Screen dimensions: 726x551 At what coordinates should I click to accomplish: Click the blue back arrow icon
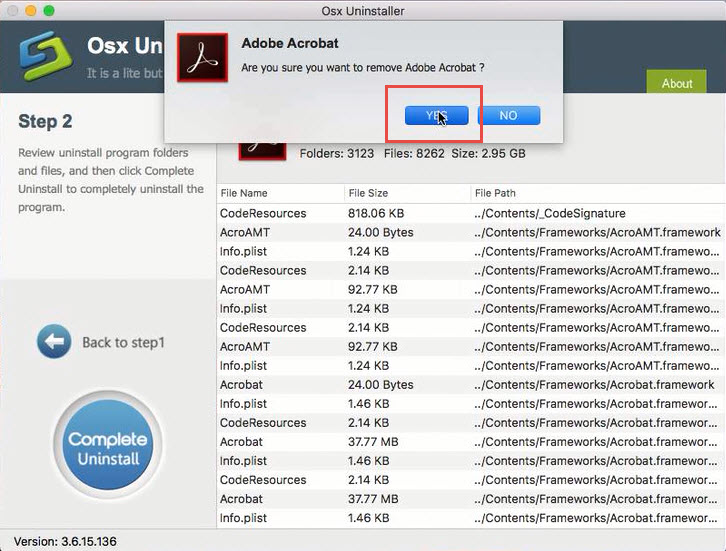[54, 342]
